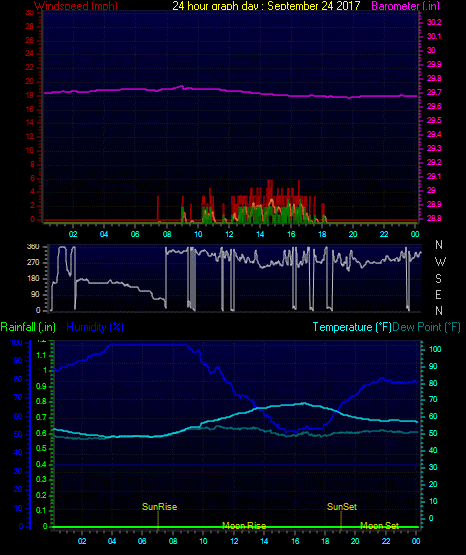Click the SunRise marker label
This screenshot has height=555, width=466.
[159, 507]
